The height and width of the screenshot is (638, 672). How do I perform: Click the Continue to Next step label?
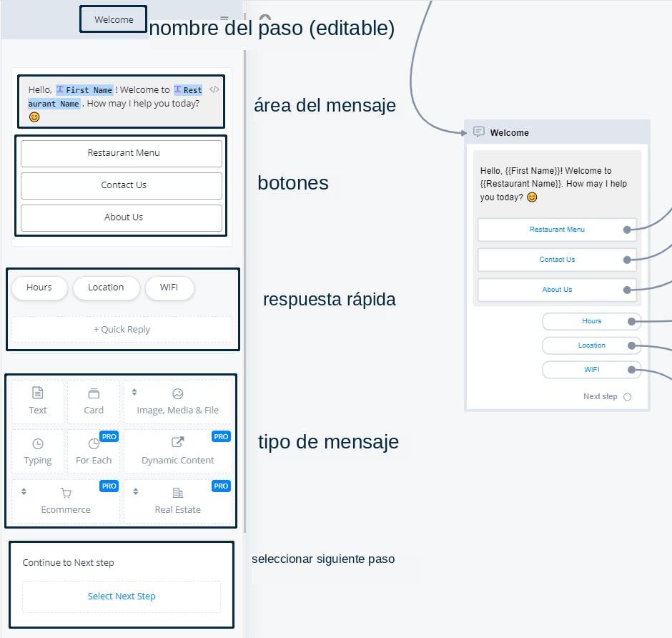pos(68,562)
